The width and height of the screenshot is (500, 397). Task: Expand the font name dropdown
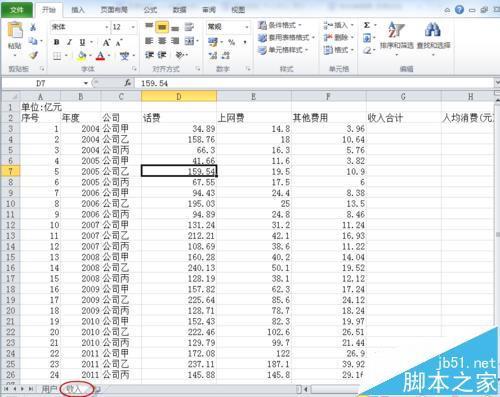(x=107, y=27)
